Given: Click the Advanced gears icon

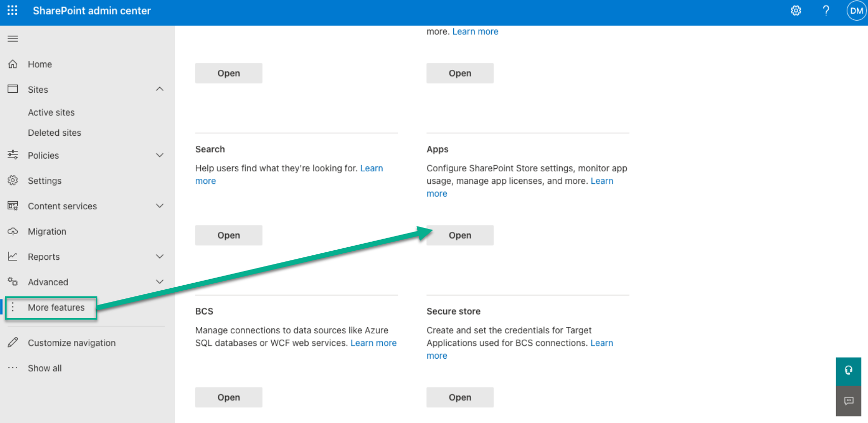Looking at the screenshot, I should [x=13, y=282].
